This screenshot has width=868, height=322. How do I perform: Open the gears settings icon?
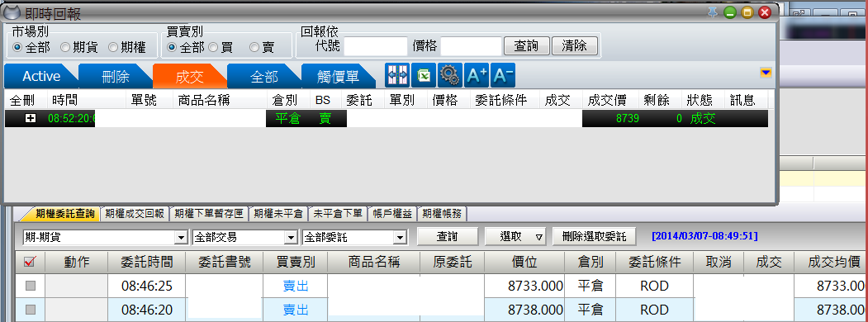450,75
